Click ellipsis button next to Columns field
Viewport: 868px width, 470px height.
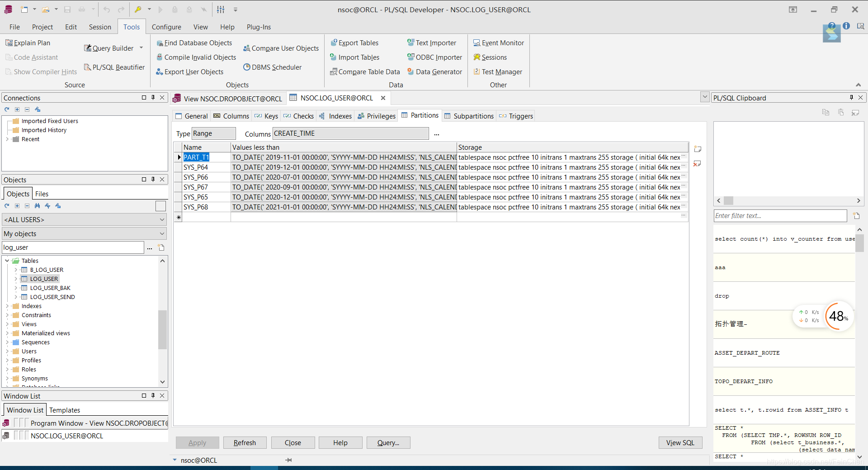click(437, 134)
